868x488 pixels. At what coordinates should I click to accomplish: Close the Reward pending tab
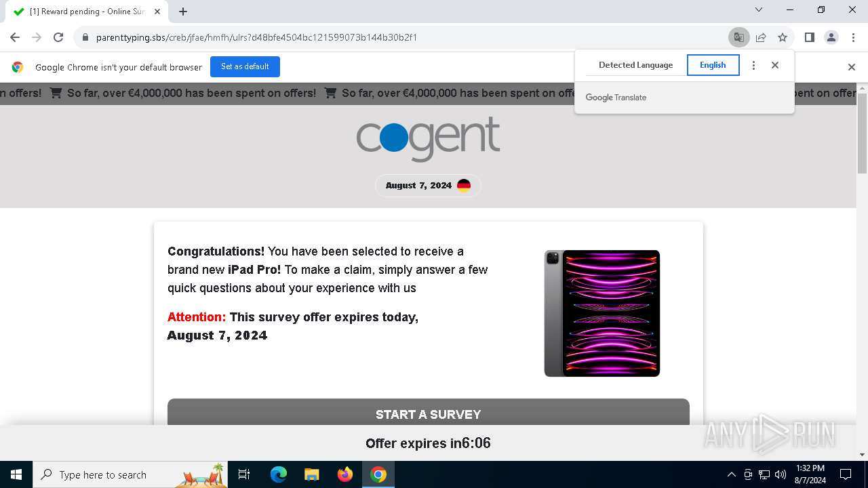(x=157, y=12)
